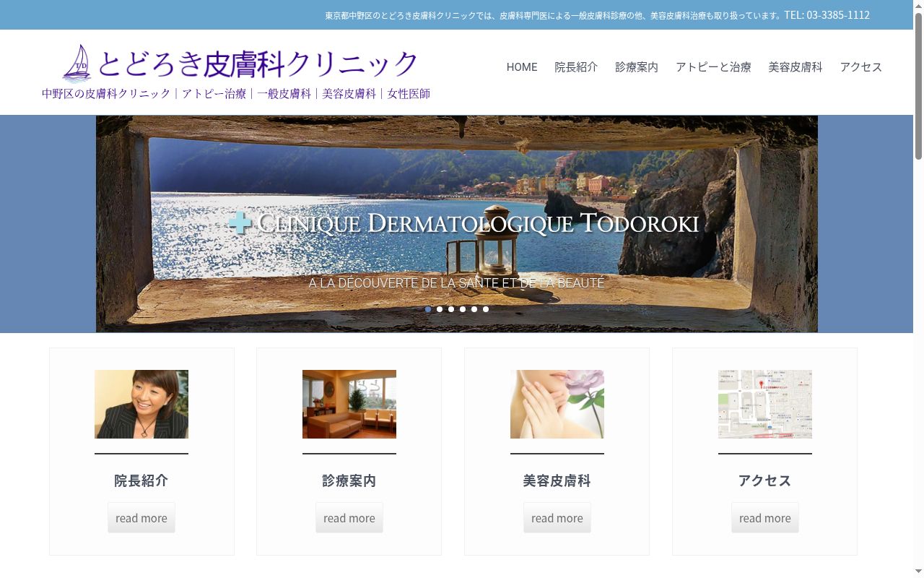Go to the sixth slide dot
The height and width of the screenshot is (578, 924).
[486, 309]
